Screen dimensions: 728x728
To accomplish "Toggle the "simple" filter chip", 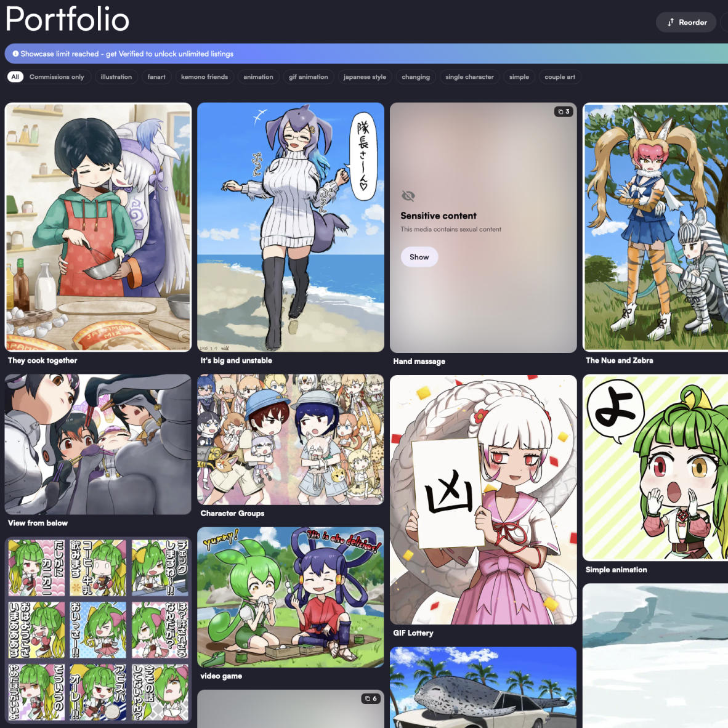I will pyautogui.click(x=519, y=76).
